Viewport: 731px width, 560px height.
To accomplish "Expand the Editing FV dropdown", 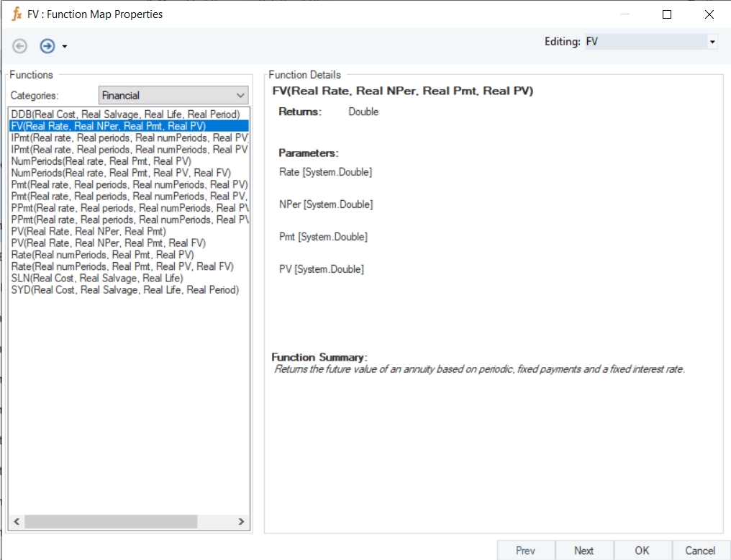I will coord(712,42).
